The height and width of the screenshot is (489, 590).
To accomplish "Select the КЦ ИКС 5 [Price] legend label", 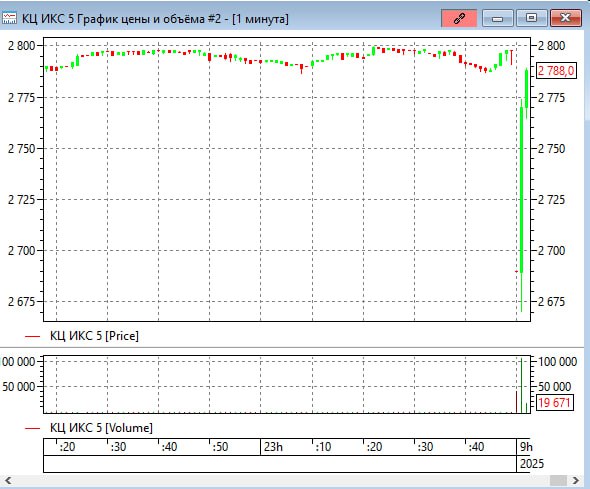I will [94, 336].
